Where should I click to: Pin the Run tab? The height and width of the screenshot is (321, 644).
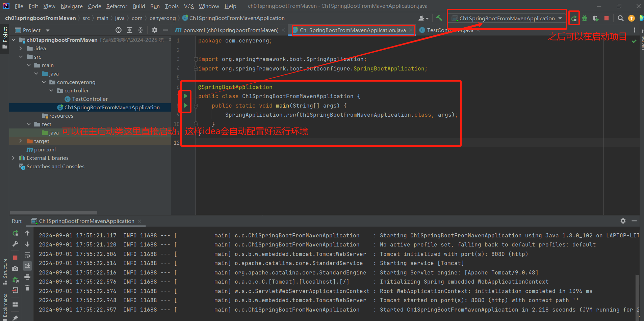click(x=15, y=318)
